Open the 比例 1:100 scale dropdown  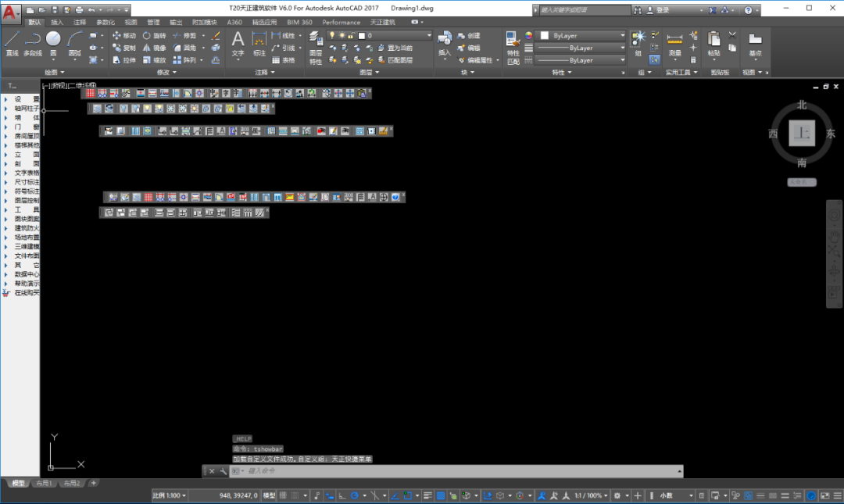[169, 495]
